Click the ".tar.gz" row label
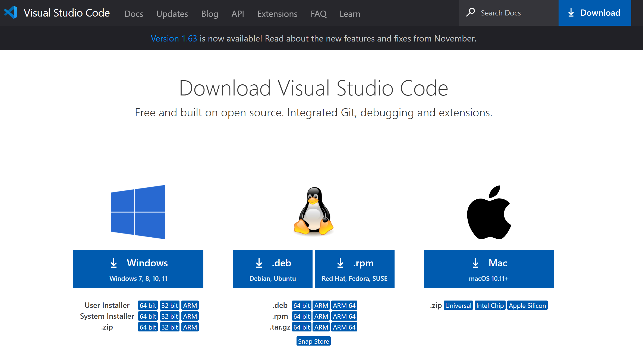Viewport: 643px width, 364px height. point(280,327)
